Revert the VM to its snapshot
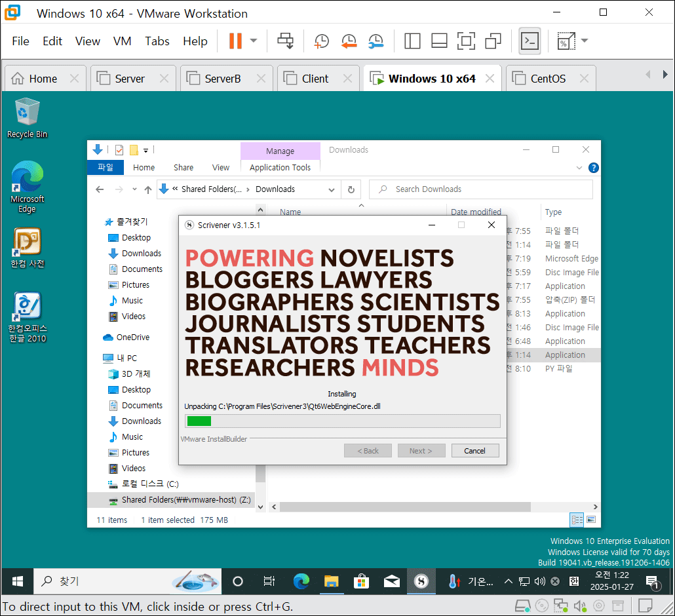Screen dimensions: 675x616 [x=349, y=41]
